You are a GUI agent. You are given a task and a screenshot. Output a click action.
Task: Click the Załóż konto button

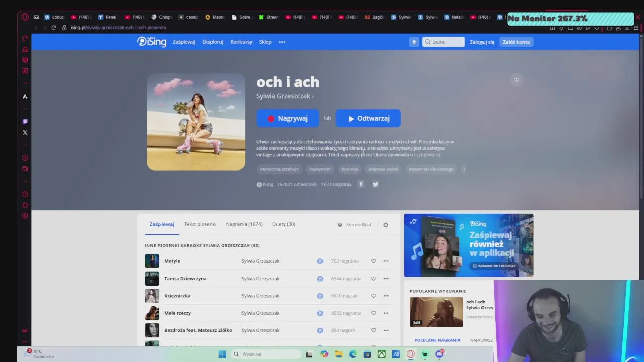pos(516,42)
